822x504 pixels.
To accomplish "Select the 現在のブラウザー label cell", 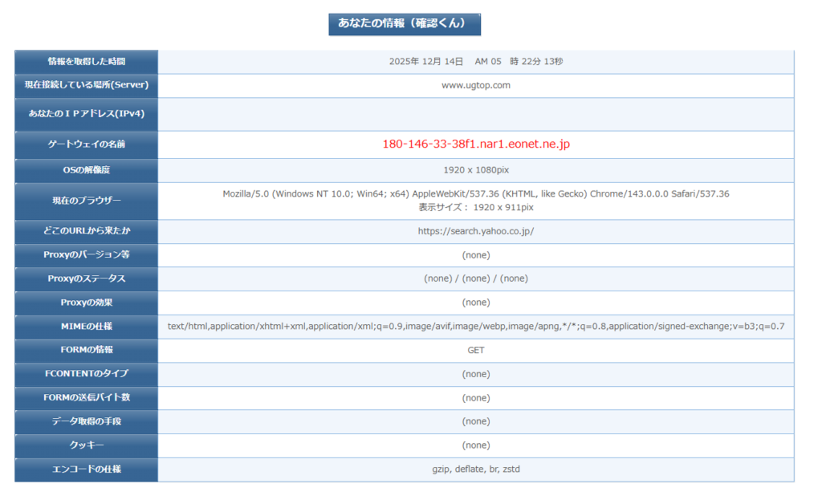I will tap(87, 201).
